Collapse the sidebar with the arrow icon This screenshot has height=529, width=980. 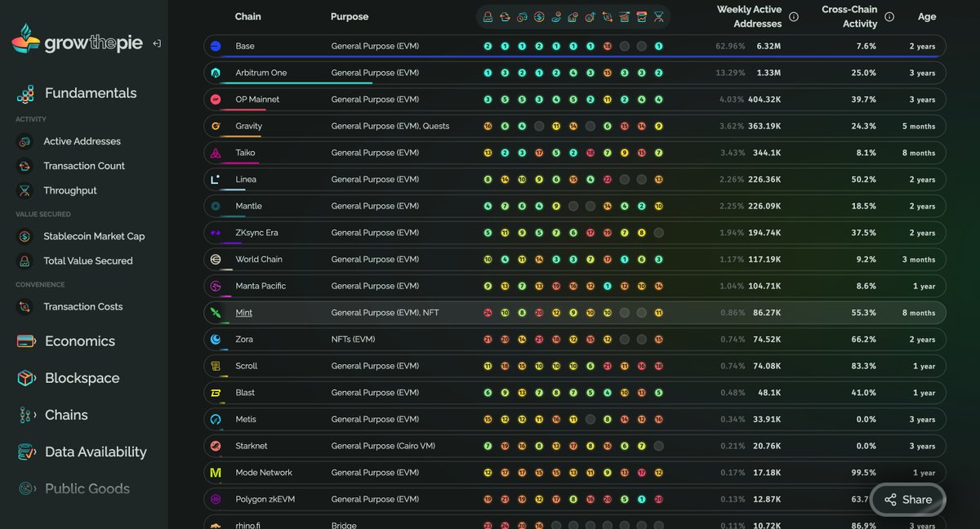coord(157,43)
